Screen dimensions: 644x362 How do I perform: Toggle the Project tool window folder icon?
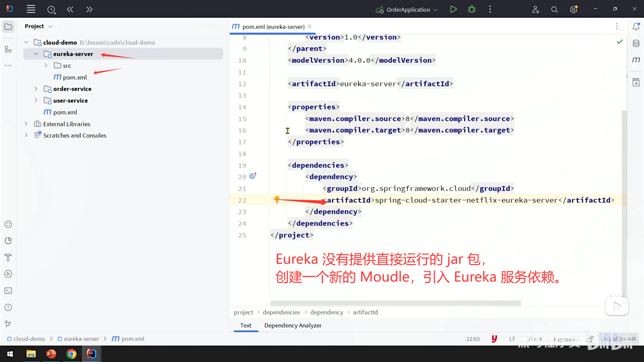pos(8,27)
